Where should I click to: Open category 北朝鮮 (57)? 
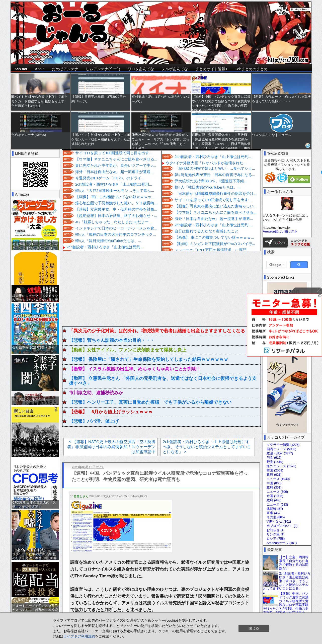(x=275, y=509)
